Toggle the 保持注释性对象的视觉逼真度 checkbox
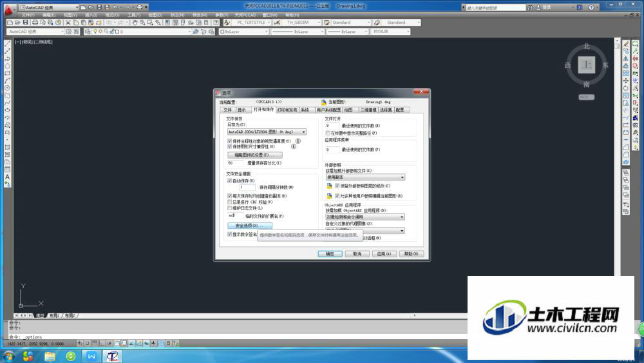Image resolution: width=644 pixels, height=363 pixels. point(230,141)
